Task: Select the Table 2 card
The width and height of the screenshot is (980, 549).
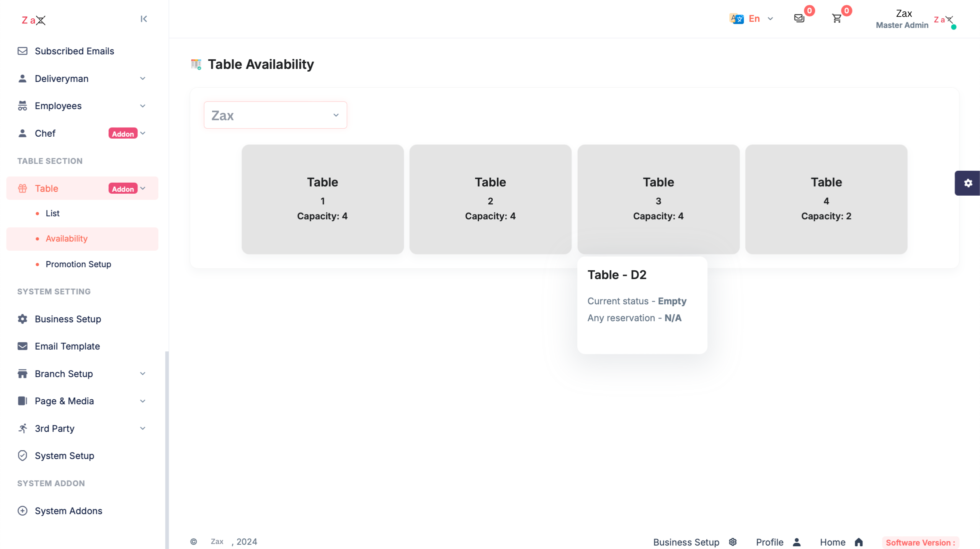Action: [490, 199]
